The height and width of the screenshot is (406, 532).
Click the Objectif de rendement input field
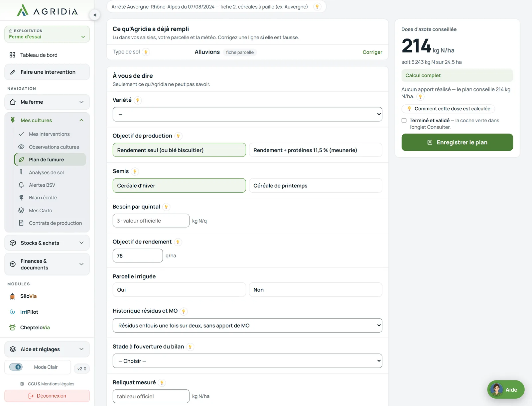pos(138,256)
